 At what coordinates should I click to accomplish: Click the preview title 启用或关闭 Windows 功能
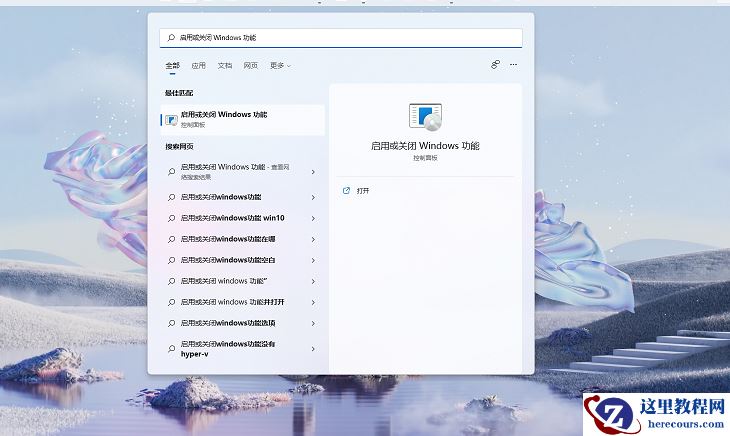pos(425,146)
